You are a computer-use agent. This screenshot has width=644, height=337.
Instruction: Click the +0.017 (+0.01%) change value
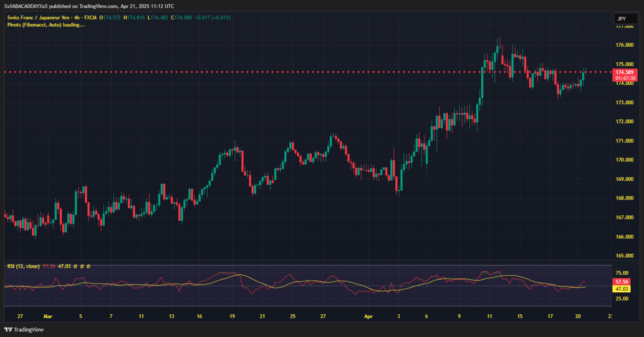point(213,18)
